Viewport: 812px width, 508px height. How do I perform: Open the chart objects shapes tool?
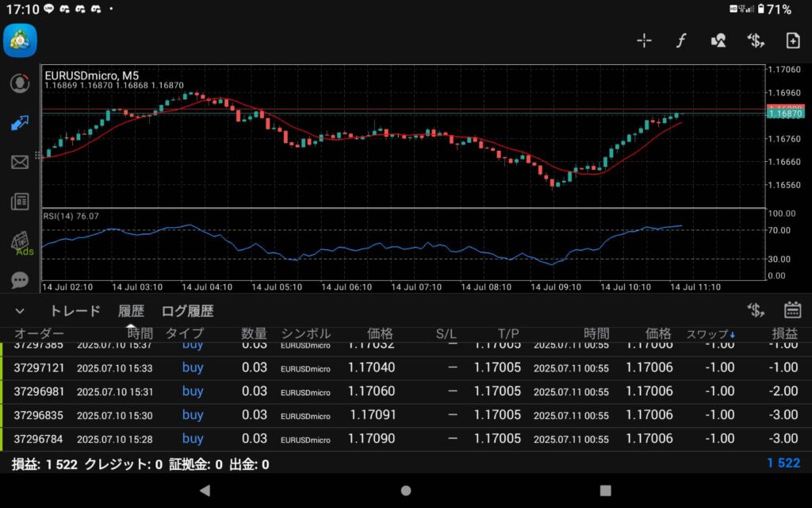point(718,40)
